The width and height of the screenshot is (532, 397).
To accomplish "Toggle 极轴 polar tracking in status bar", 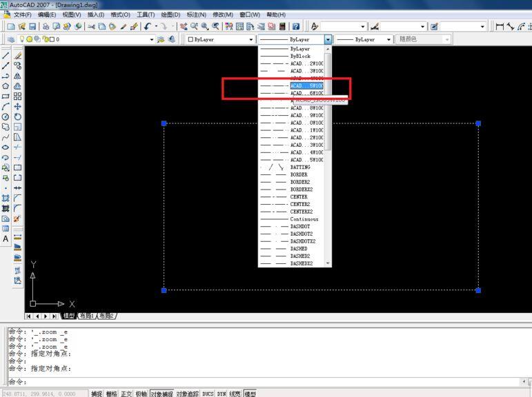I will tap(141, 394).
